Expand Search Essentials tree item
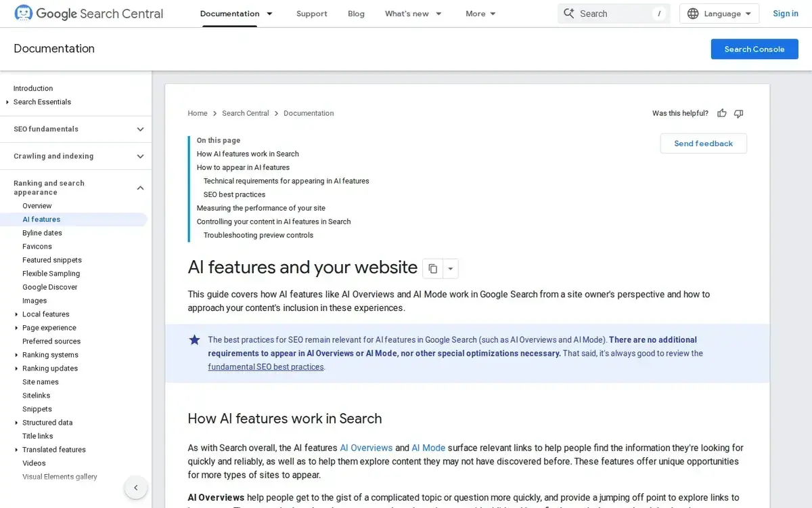 click(7, 102)
